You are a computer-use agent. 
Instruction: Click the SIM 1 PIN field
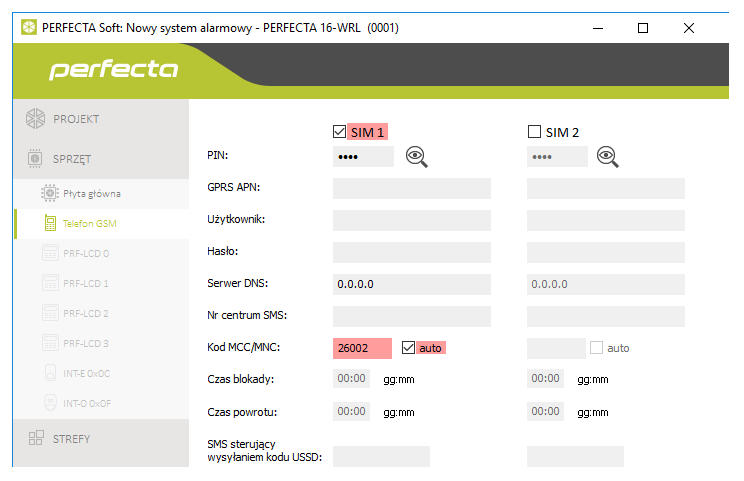pos(363,157)
